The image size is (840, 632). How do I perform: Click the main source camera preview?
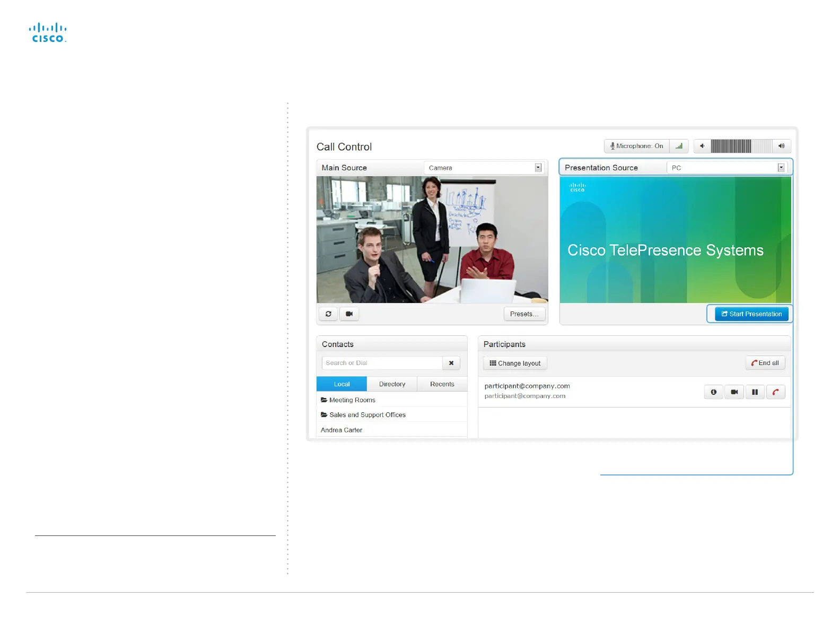(432, 239)
